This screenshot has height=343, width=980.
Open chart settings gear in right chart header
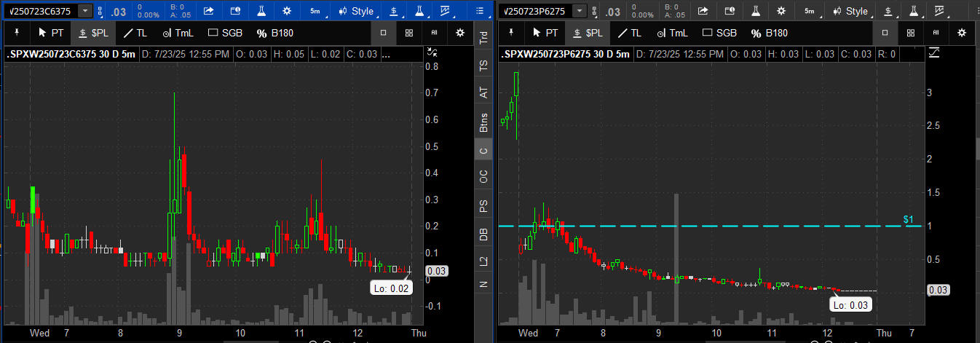[781, 11]
